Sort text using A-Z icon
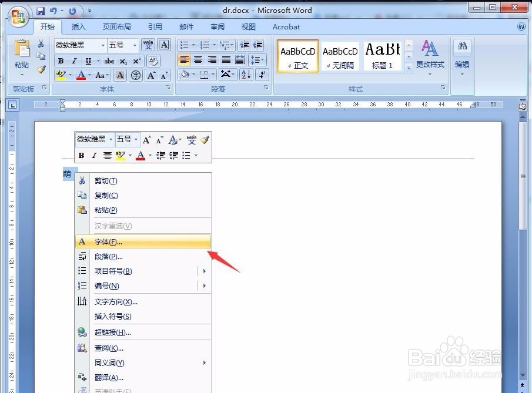This screenshot has height=393, width=532. point(246,75)
